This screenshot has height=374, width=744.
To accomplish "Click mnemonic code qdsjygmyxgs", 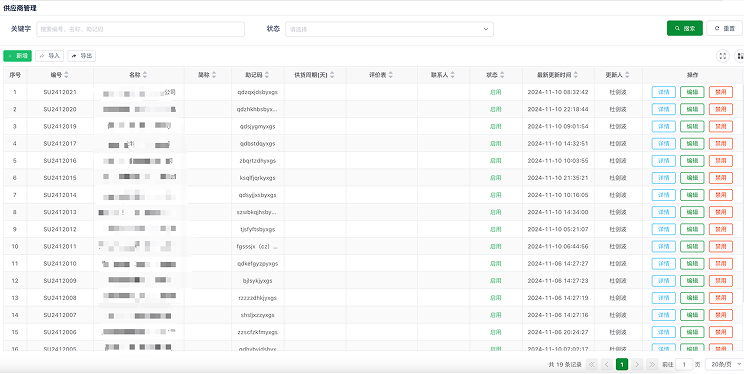I will 258,126.
